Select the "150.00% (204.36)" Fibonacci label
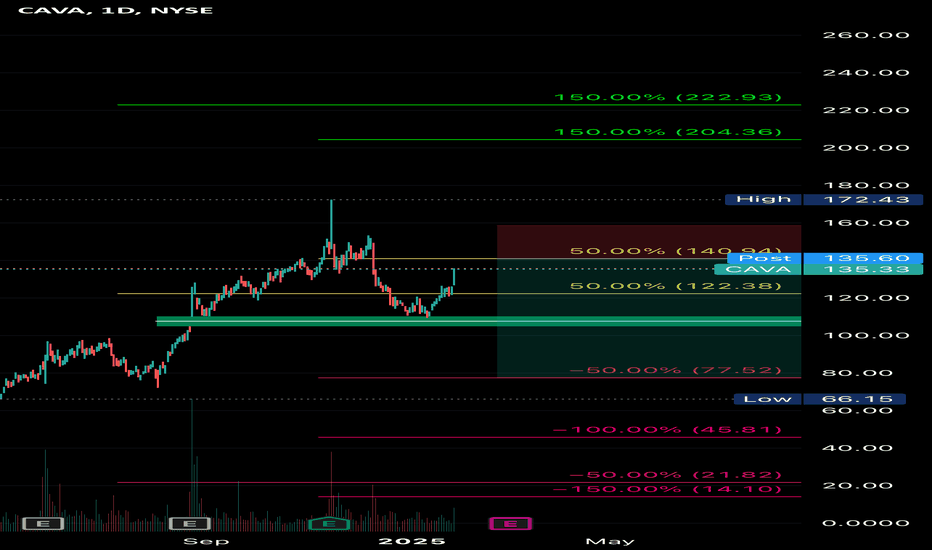The width and height of the screenshot is (932, 550). 667,132
